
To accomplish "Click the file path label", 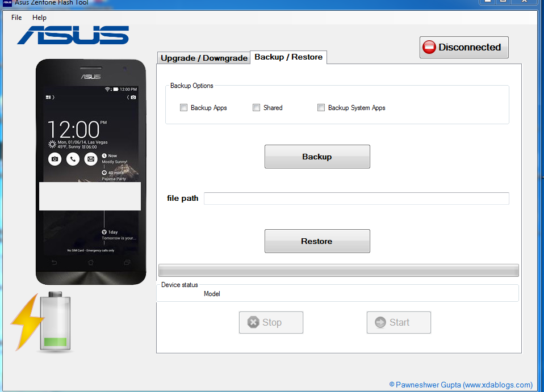I will [x=182, y=198].
